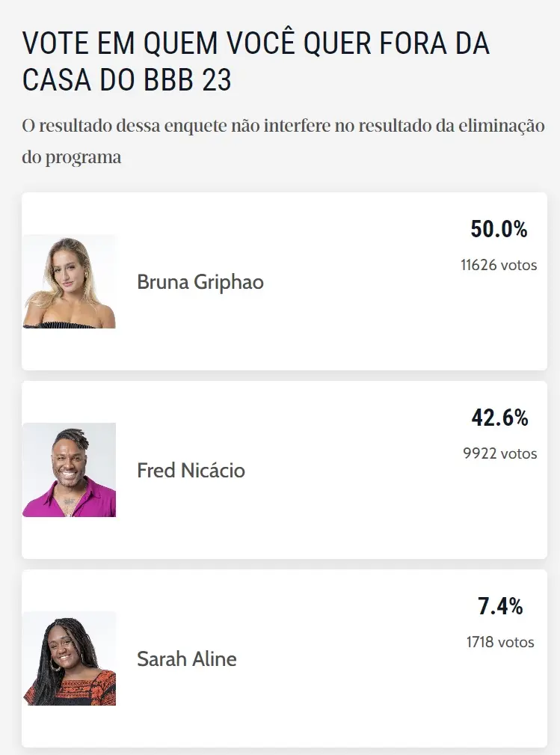The width and height of the screenshot is (560, 755).
Task: Click the name Sarah Aline
Action: point(185,659)
